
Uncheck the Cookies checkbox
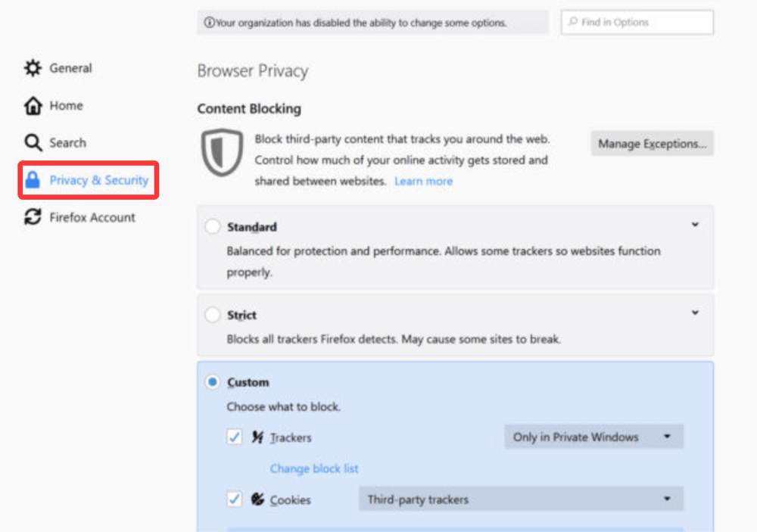click(x=235, y=499)
